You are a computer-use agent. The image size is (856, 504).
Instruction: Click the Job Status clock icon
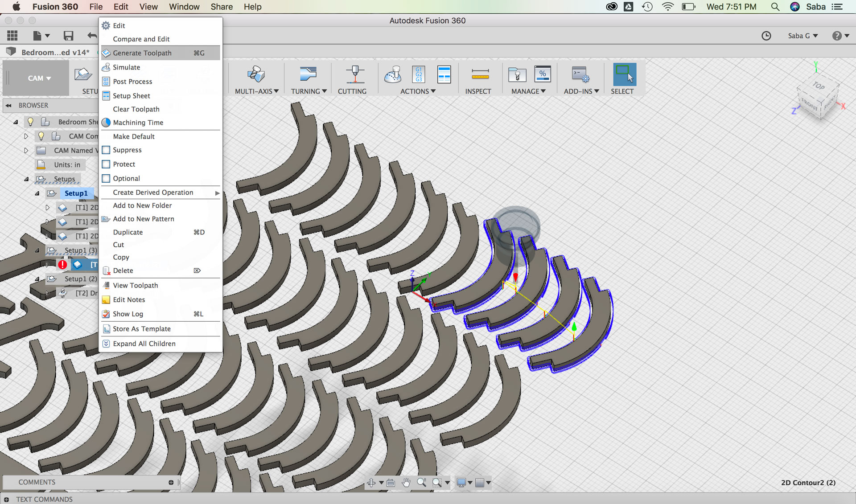pyautogui.click(x=766, y=36)
